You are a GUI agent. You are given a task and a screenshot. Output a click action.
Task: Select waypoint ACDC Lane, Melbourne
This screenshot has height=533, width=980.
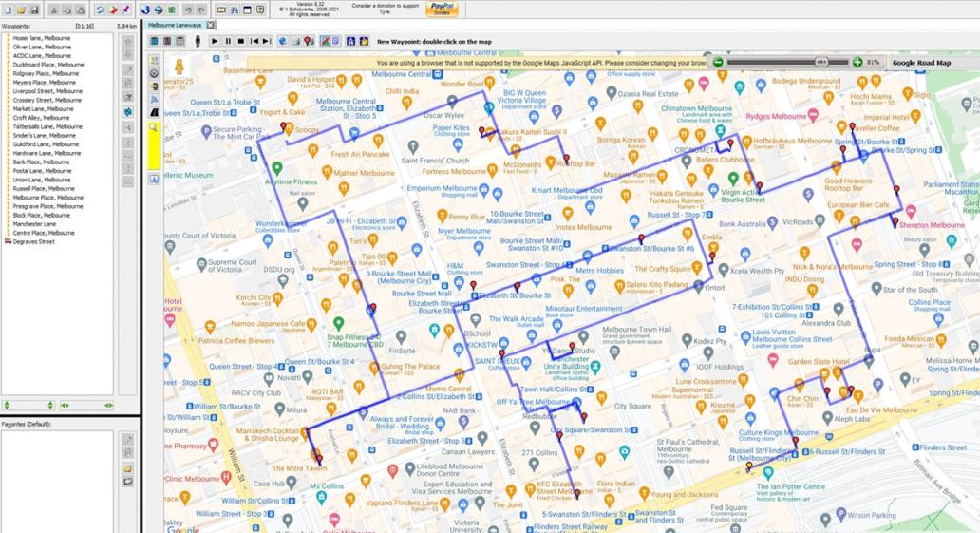click(41, 56)
